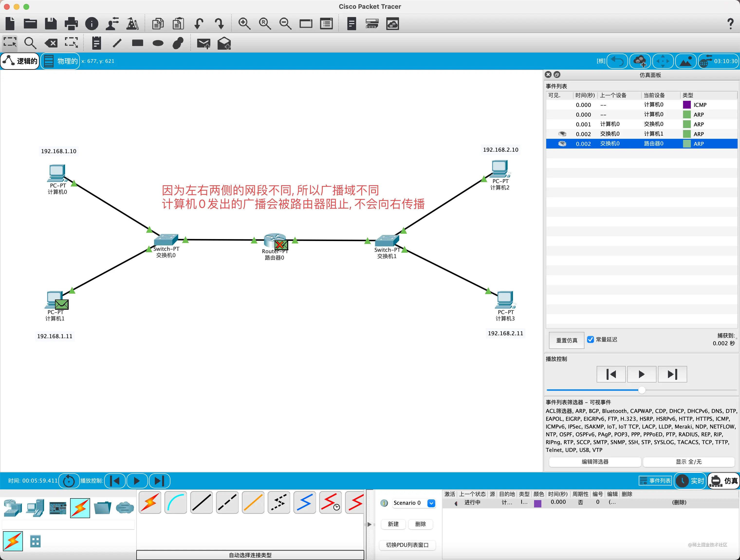This screenshot has height=560, width=740.
Task: Click the purple ICMP color swatch
Action: [x=686, y=105]
